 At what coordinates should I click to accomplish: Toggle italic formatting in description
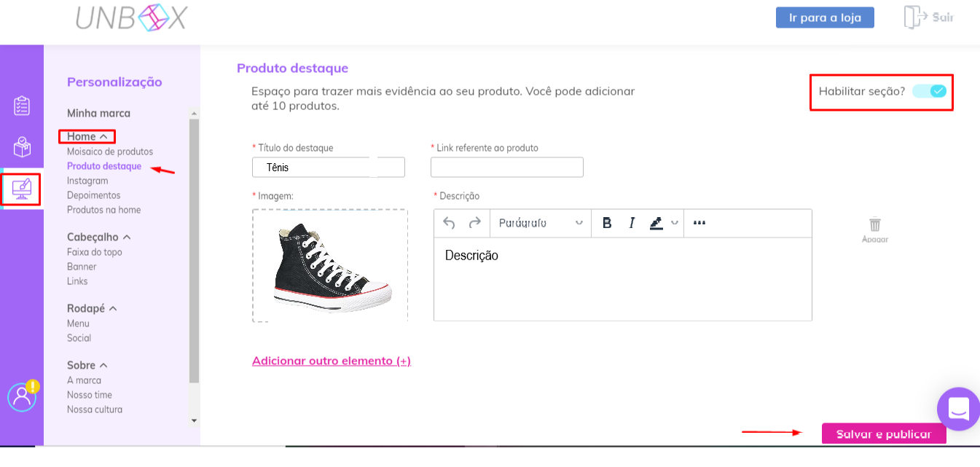pyautogui.click(x=632, y=223)
